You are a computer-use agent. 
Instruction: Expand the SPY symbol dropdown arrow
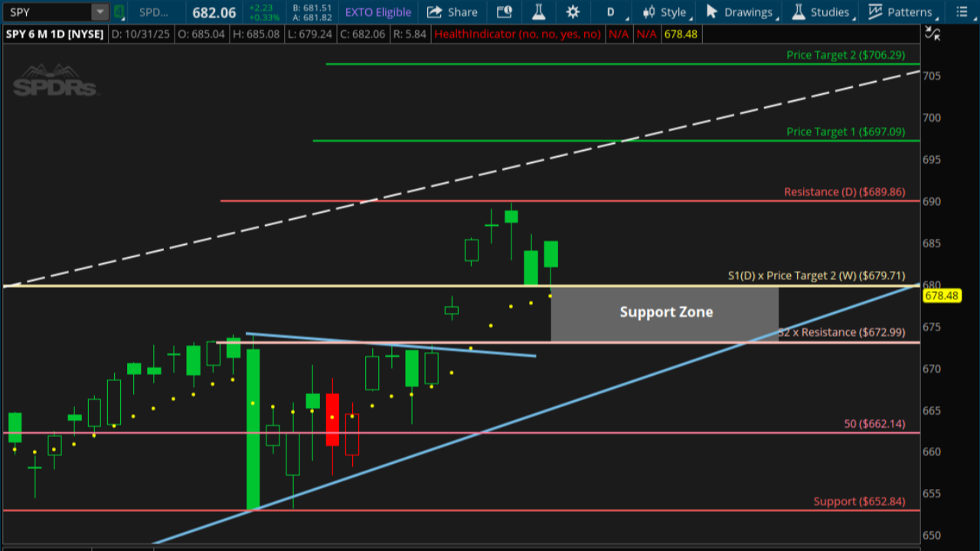coord(100,12)
